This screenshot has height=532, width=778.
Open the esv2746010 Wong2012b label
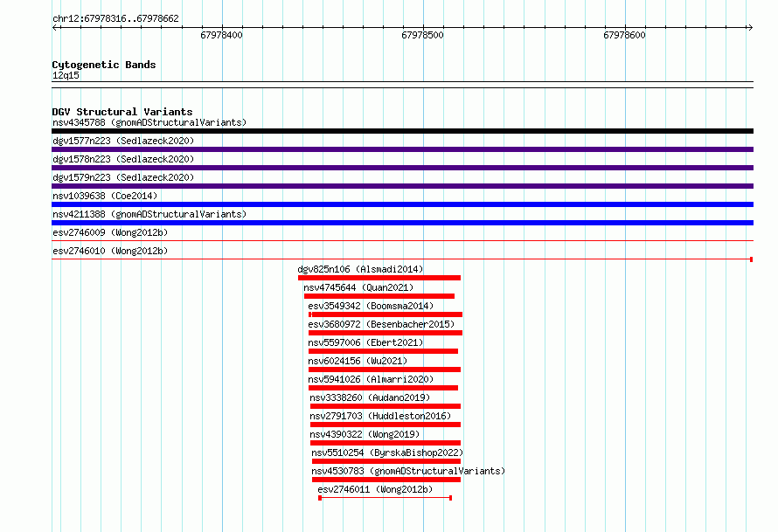pos(110,251)
